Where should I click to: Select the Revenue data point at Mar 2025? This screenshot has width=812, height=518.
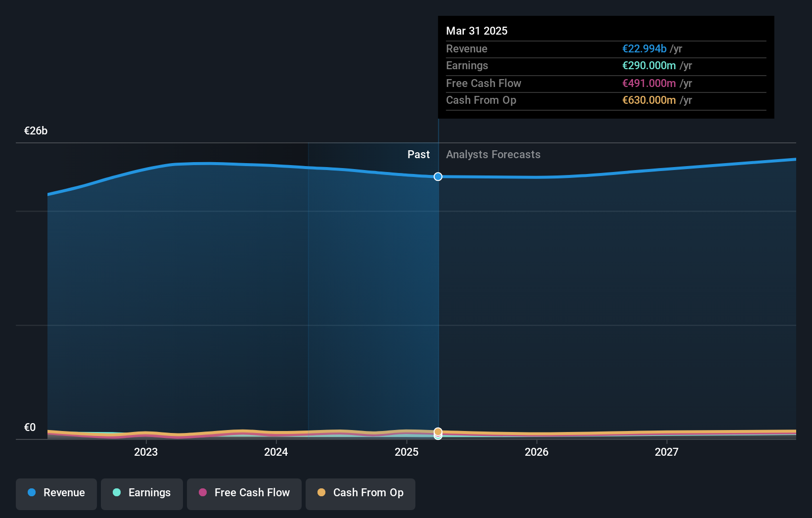(438, 176)
